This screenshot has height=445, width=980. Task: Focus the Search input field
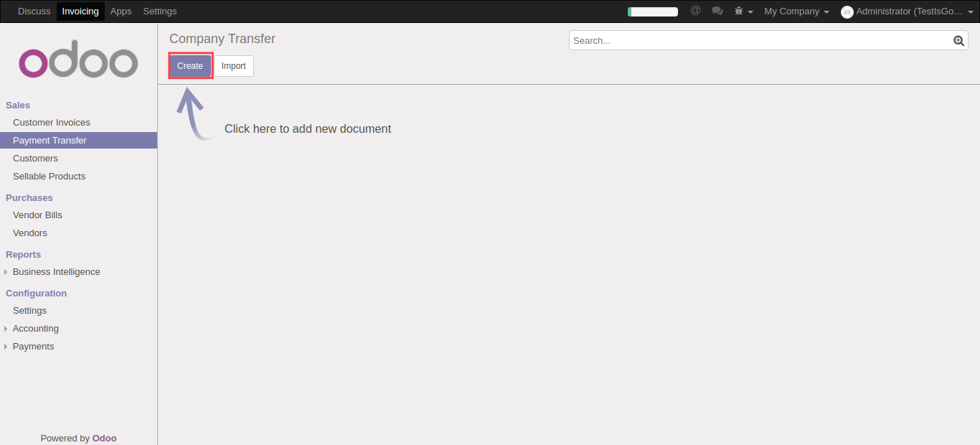(760, 41)
